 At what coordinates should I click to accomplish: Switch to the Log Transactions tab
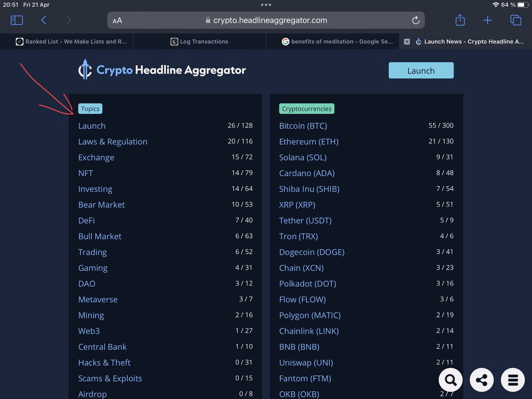click(x=199, y=42)
